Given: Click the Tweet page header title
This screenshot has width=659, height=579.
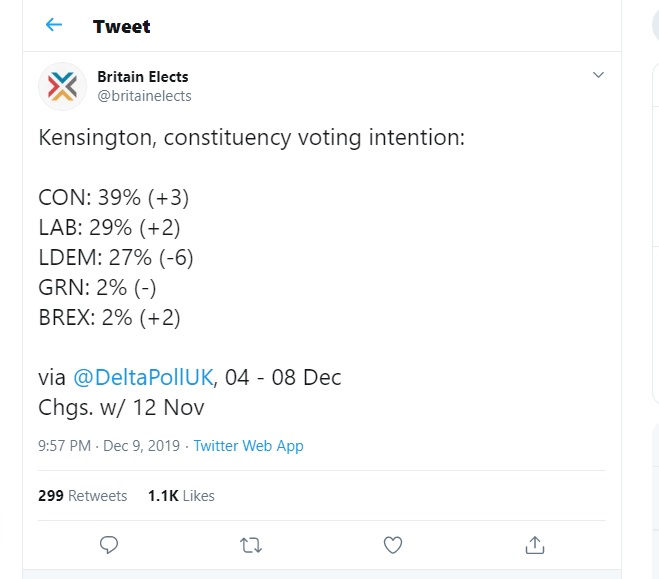Looking at the screenshot, I should pos(123,26).
